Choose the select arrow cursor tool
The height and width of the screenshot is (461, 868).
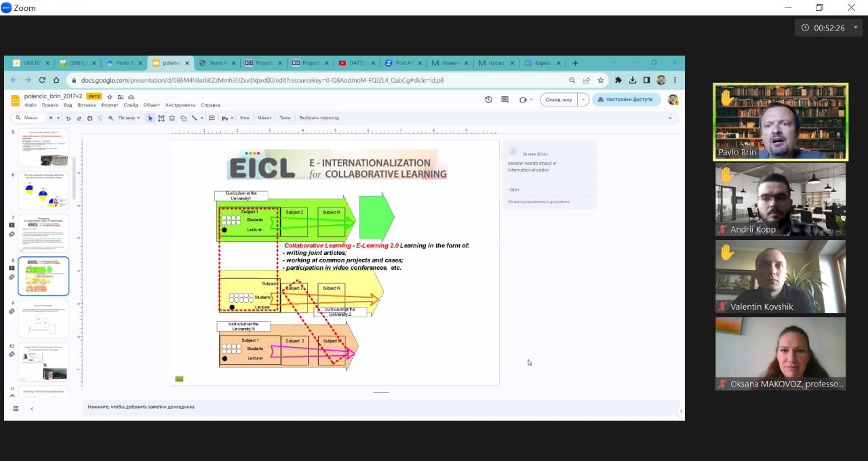[151, 118]
